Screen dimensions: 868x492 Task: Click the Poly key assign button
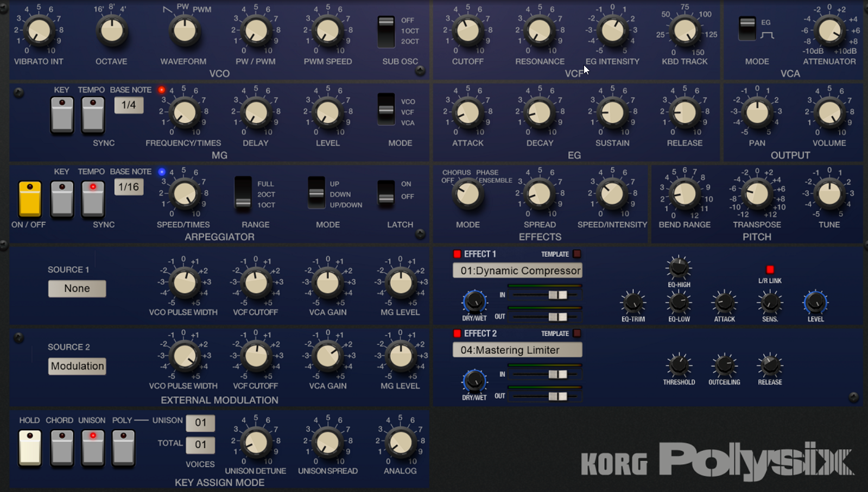tap(123, 448)
